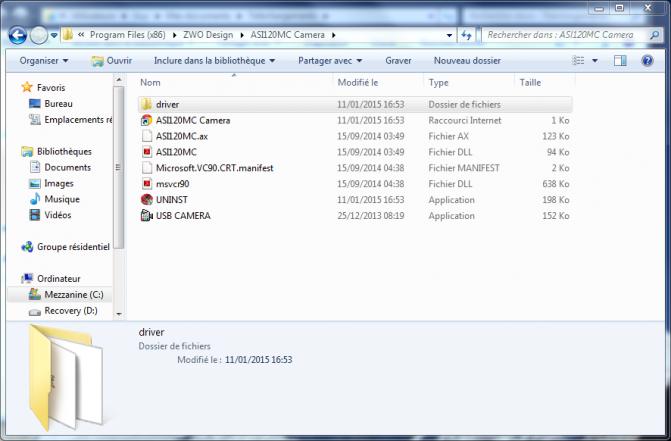671x441 pixels.
Task: Open the Musique library
Action: [62, 199]
